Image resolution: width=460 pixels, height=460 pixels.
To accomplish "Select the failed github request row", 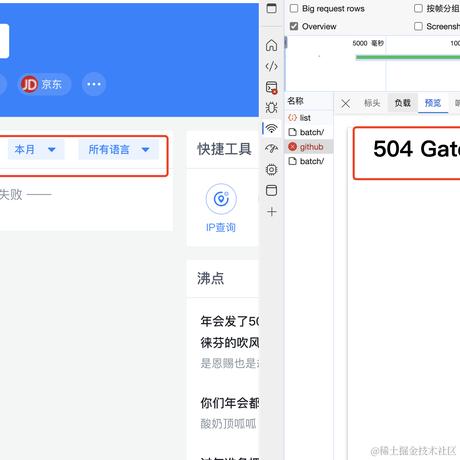I will [309, 147].
